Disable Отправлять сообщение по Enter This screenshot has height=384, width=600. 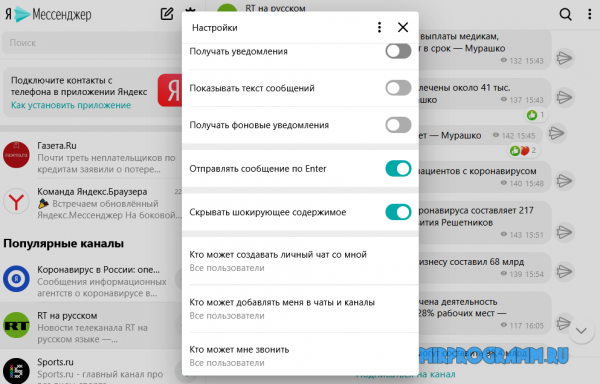click(x=398, y=169)
